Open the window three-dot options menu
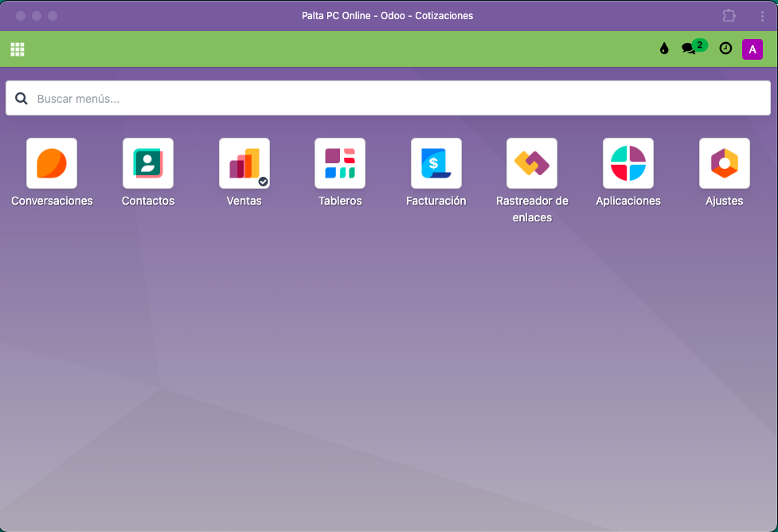Screen dimensions: 778x532 (x=762, y=16)
